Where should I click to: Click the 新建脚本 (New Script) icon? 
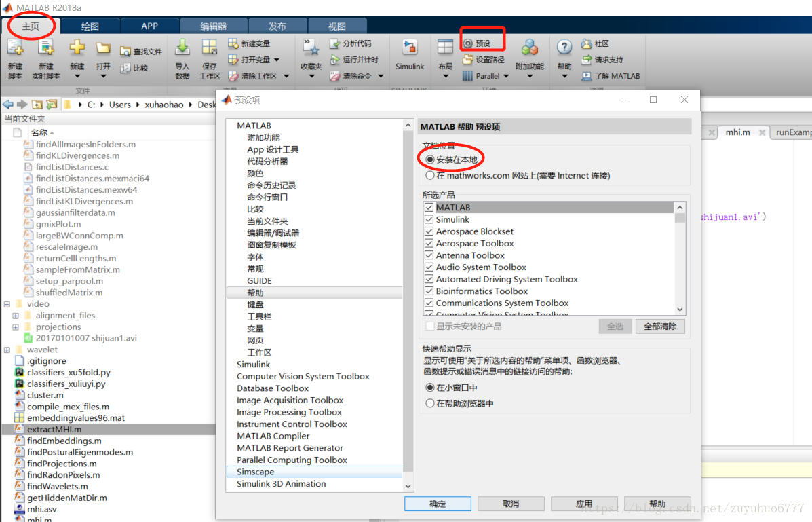(x=15, y=49)
